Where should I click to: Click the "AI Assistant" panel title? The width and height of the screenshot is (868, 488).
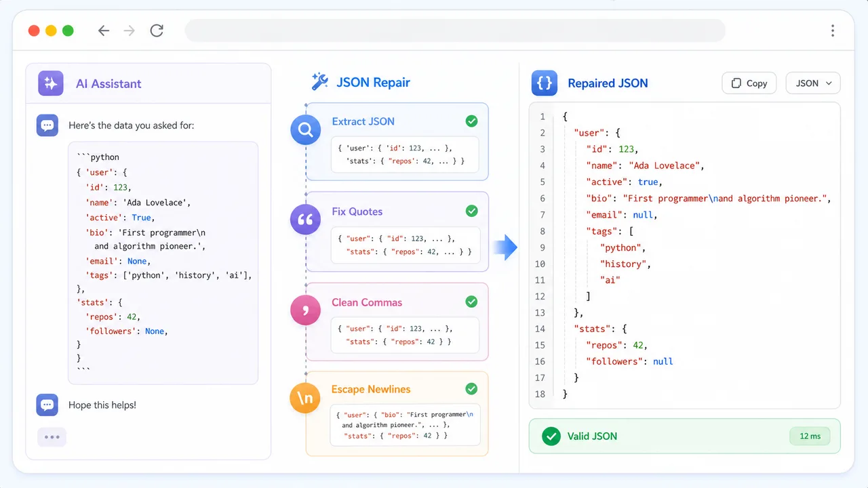click(x=108, y=84)
